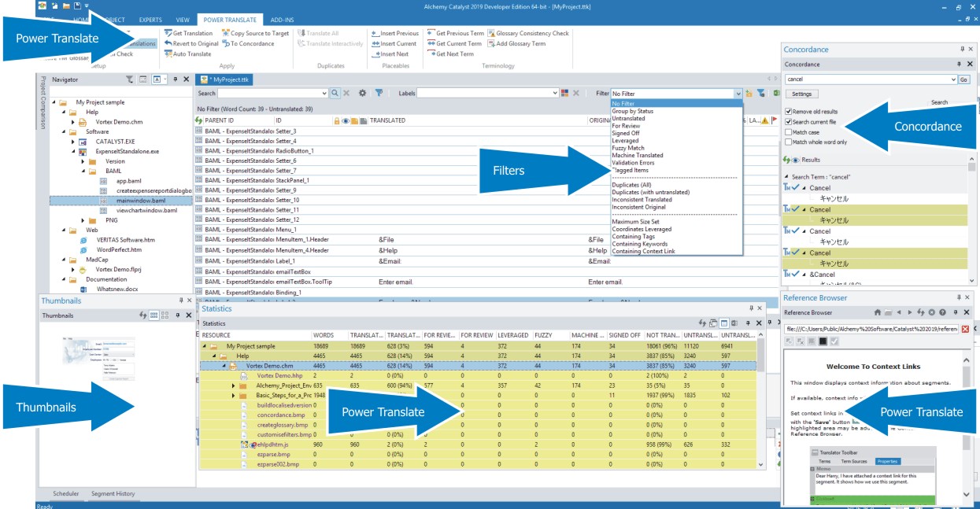Select the Containing Tags filter option
The image size is (980, 509).
click(x=633, y=236)
